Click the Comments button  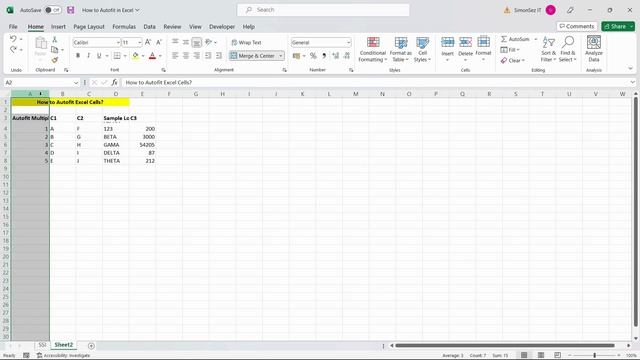576,26
